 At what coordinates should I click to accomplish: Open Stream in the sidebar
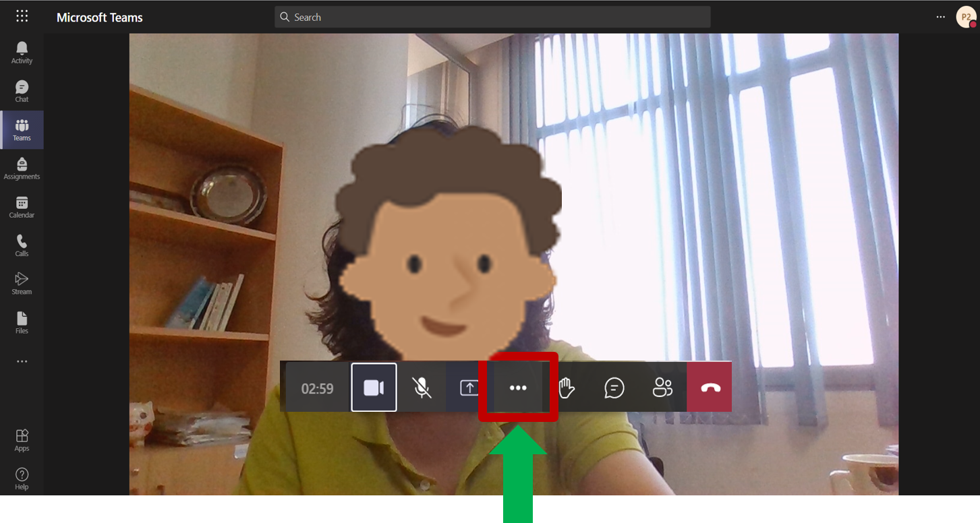pyautogui.click(x=22, y=284)
